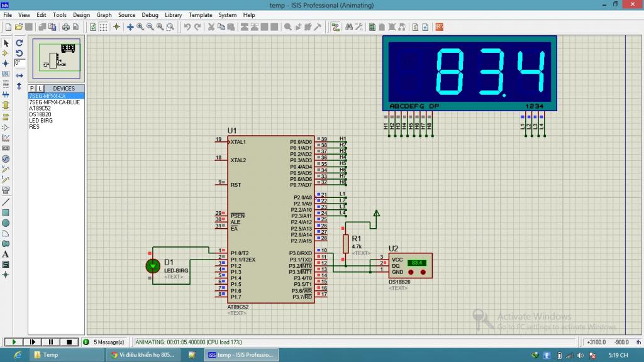Click the Open design folder icon
Screen dimensions: 644x362
[x=19, y=27]
